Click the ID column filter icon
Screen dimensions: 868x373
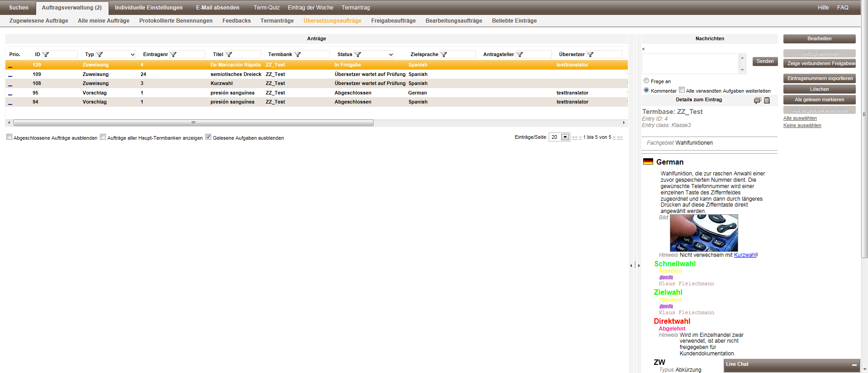pos(46,54)
